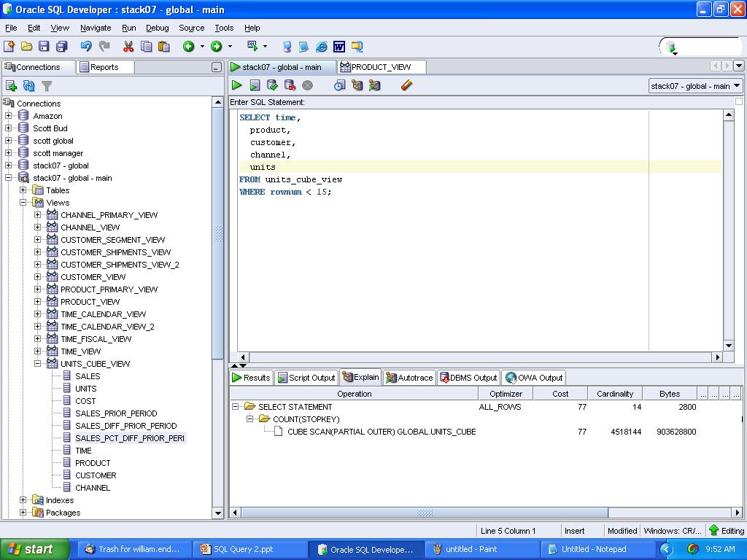Expand the CHANNEL_VIEW node

click(x=38, y=227)
